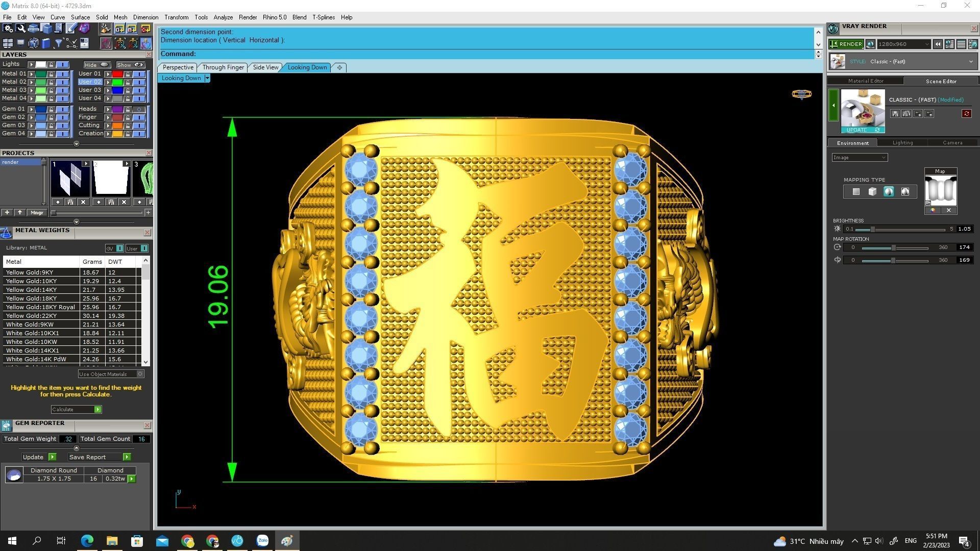Click the Calculate metal weight button

tap(76, 410)
